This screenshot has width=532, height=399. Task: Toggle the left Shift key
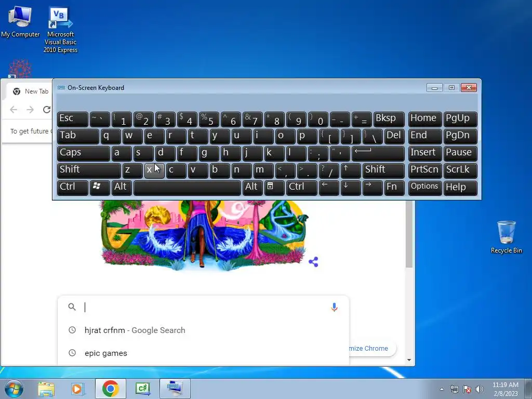89,170
